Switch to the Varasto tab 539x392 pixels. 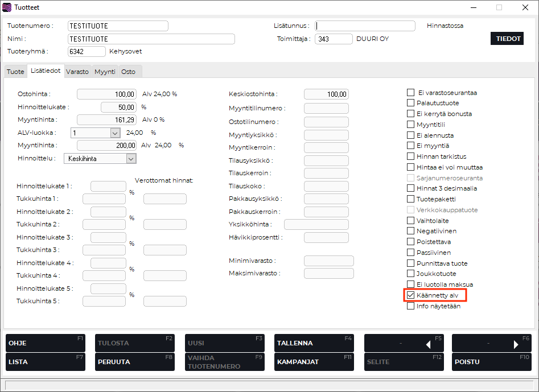coord(77,72)
